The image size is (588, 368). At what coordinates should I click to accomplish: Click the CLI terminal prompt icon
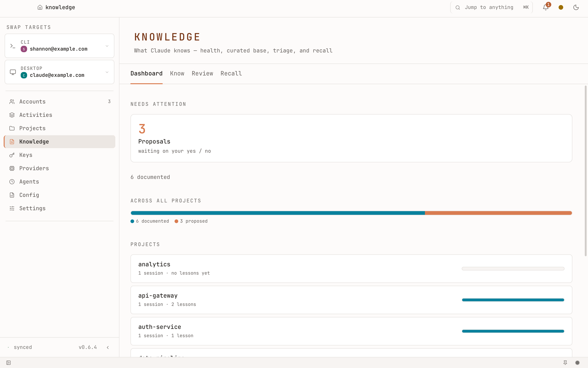click(13, 46)
